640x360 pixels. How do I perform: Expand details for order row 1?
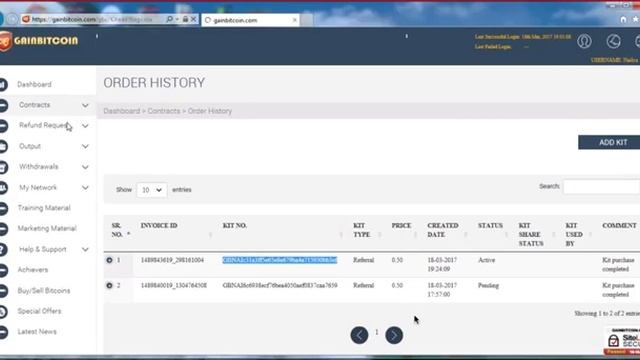109,260
